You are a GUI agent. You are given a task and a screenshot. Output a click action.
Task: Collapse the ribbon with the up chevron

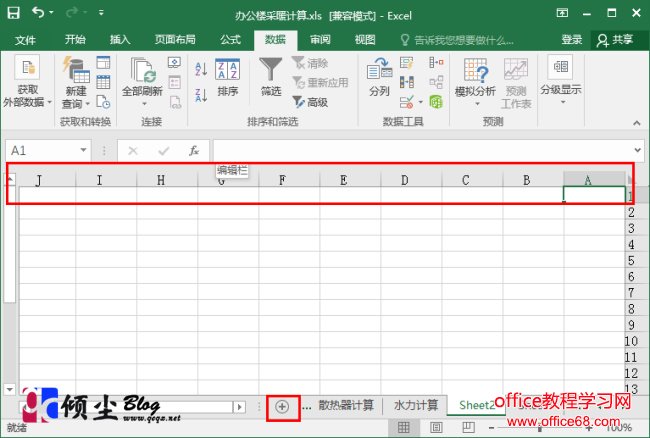(637, 123)
